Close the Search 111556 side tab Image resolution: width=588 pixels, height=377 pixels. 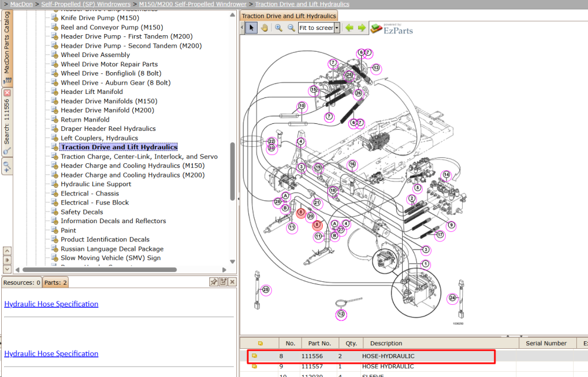[x=7, y=92]
